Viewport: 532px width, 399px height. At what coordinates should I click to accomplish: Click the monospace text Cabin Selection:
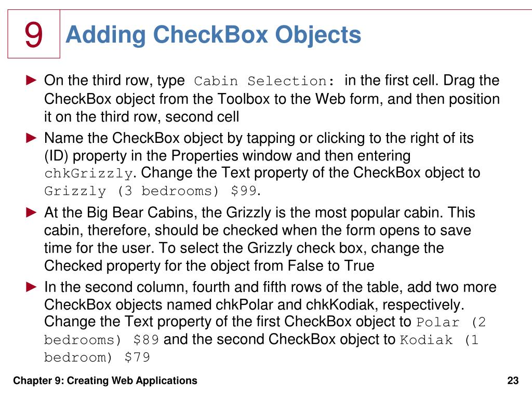(x=264, y=81)
